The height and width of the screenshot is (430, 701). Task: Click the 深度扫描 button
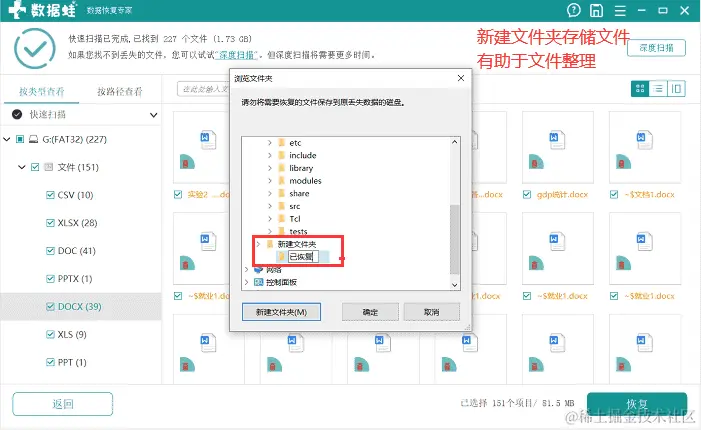click(656, 48)
